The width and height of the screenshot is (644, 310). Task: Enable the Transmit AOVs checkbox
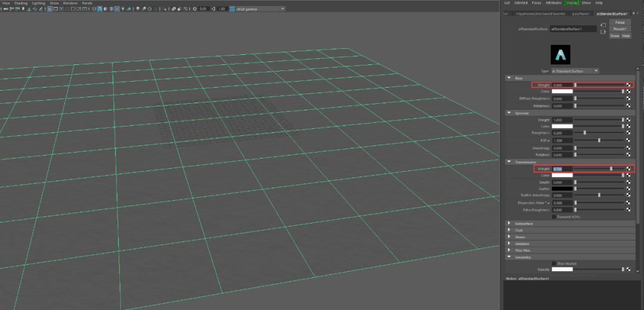pyautogui.click(x=553, y=216)
